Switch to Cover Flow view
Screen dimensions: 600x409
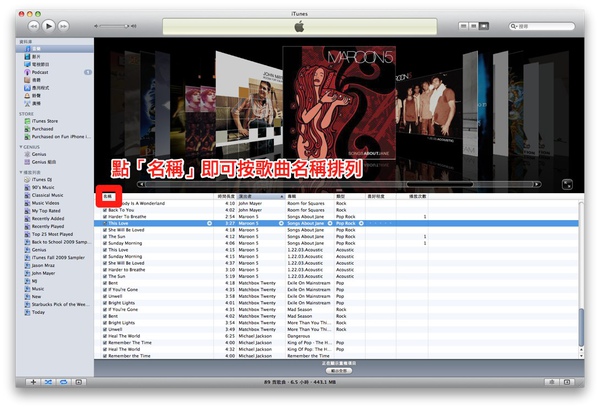click(x=484, y=26)
